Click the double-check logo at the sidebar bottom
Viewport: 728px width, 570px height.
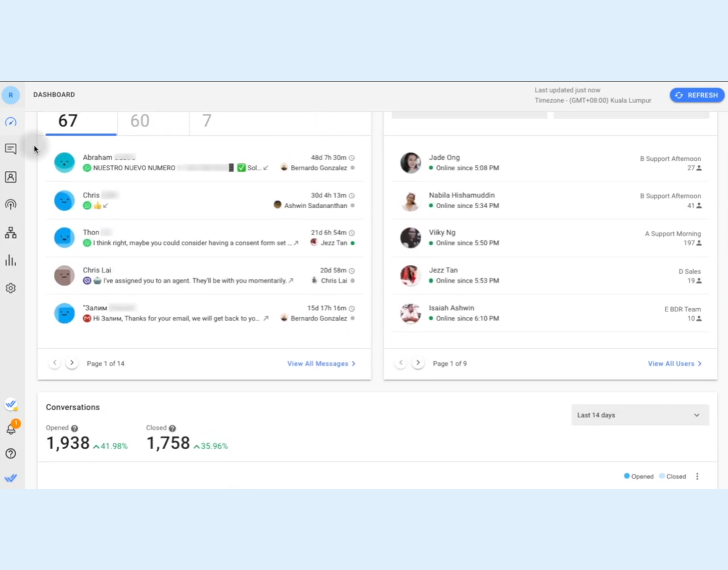[11, 478]
